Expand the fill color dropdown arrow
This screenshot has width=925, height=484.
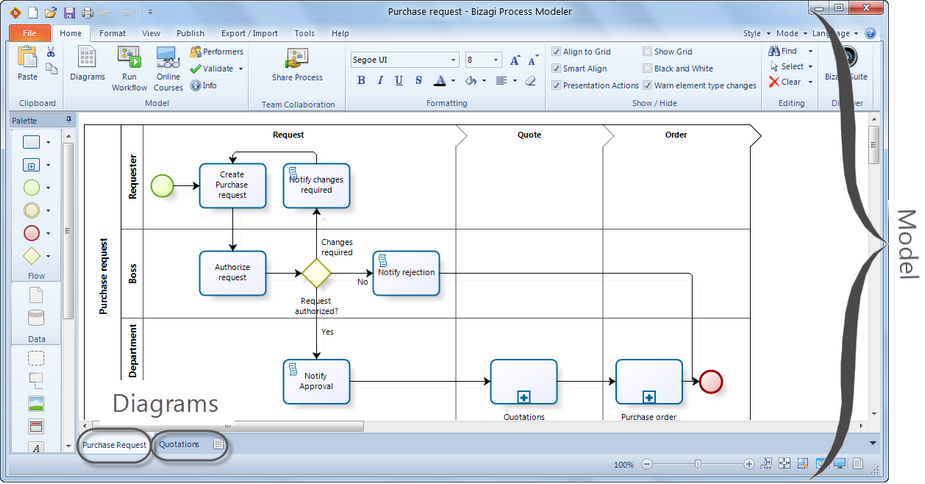click(x=484, y=81)
